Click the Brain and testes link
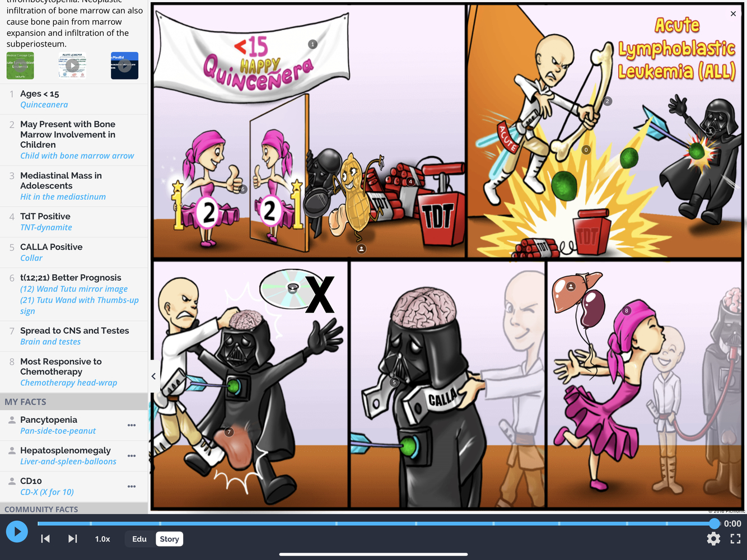The image size is (747, 560). point(50,342)
